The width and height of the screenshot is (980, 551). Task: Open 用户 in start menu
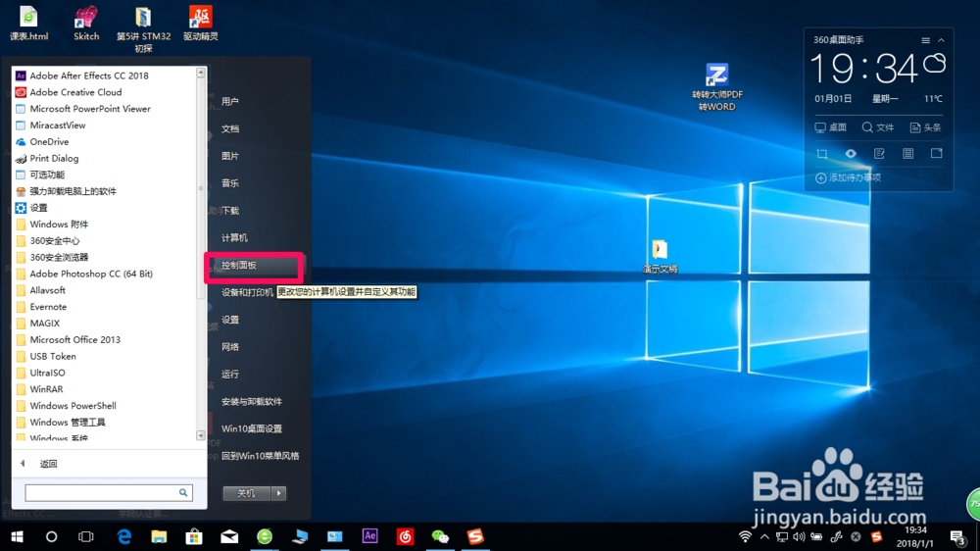point(230,101)
